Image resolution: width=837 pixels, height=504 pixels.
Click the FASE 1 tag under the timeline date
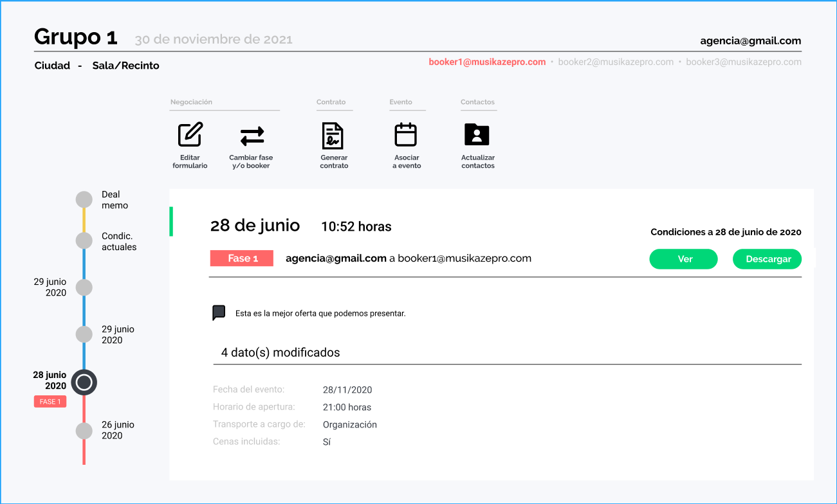(x=50, y=402)
